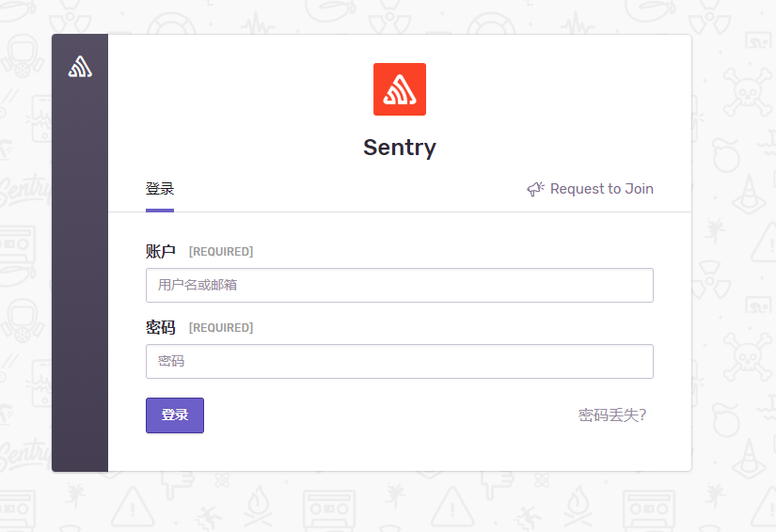Click the divider line below the tabs
This screenshot has height=532, width=776.
pos(400,212)
